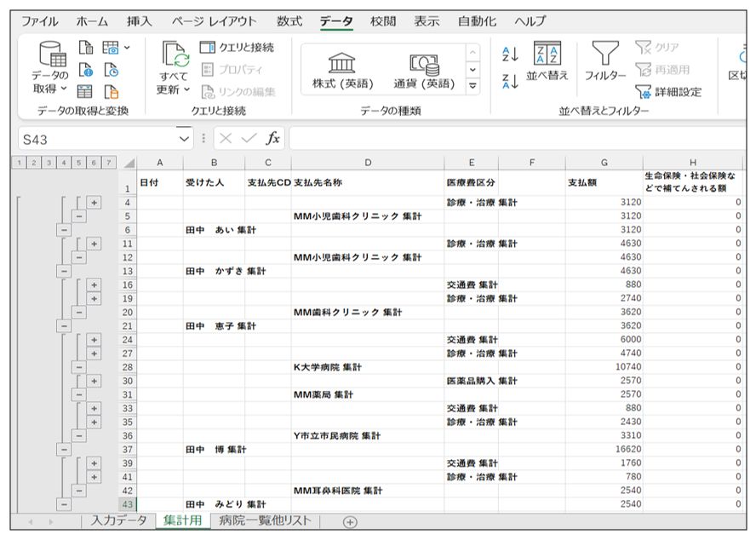756x540 pixels.
Task: Add a new sheet with plus button
Action: point(349,521)
